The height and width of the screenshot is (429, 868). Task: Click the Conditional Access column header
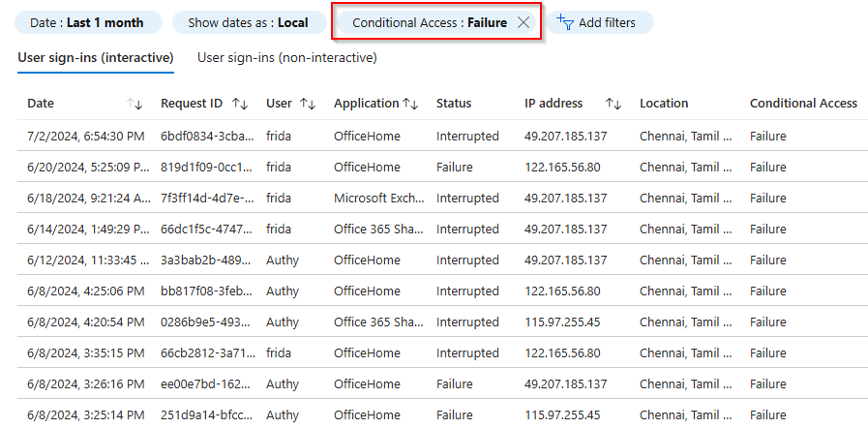(803, 104)
